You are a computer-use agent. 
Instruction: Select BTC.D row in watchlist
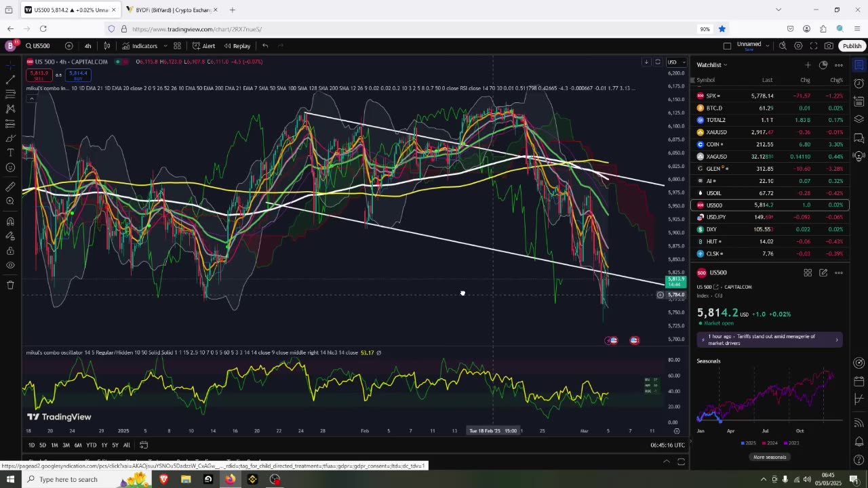tap(770, 108)
